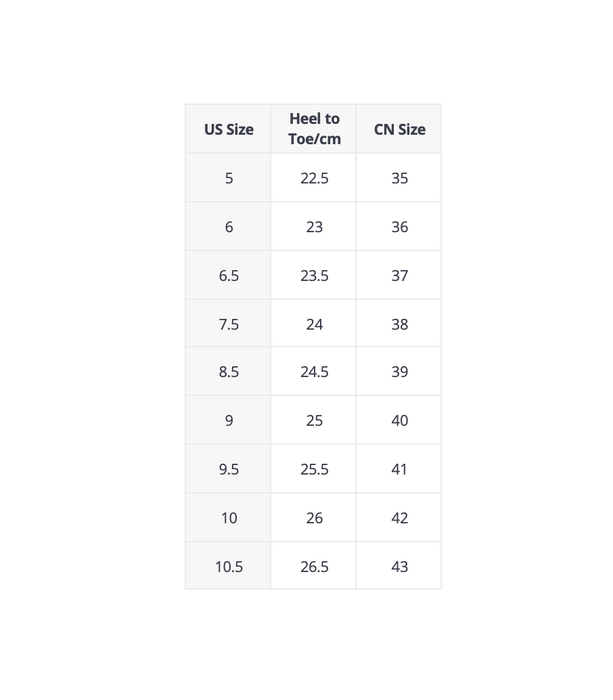Click the CN Size column header

[x=399, y=129]
